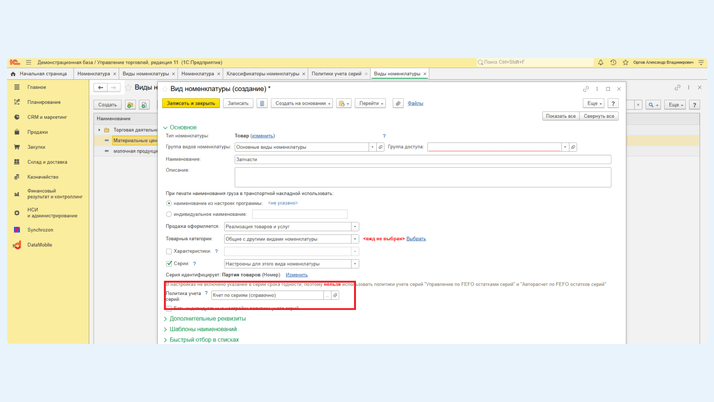
Task: Enable the Характеристики checkbox
Action: click(x=169, y=251)
